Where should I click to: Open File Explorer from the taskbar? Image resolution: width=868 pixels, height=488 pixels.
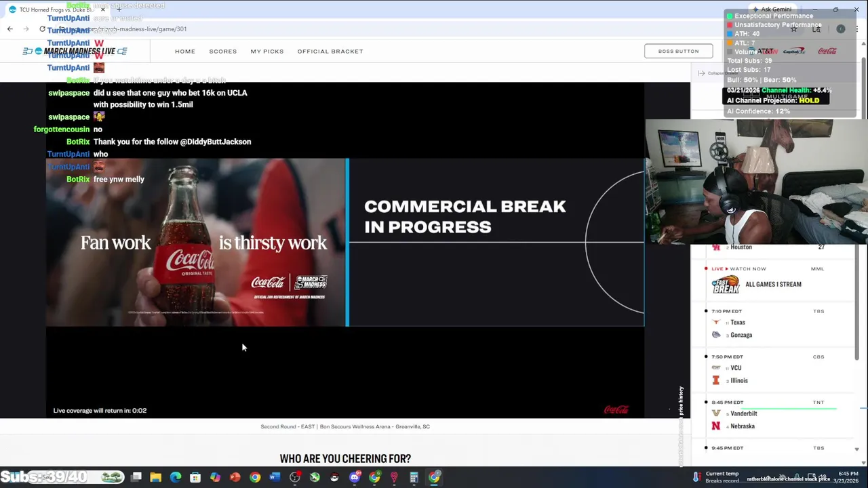click(156, 477)
